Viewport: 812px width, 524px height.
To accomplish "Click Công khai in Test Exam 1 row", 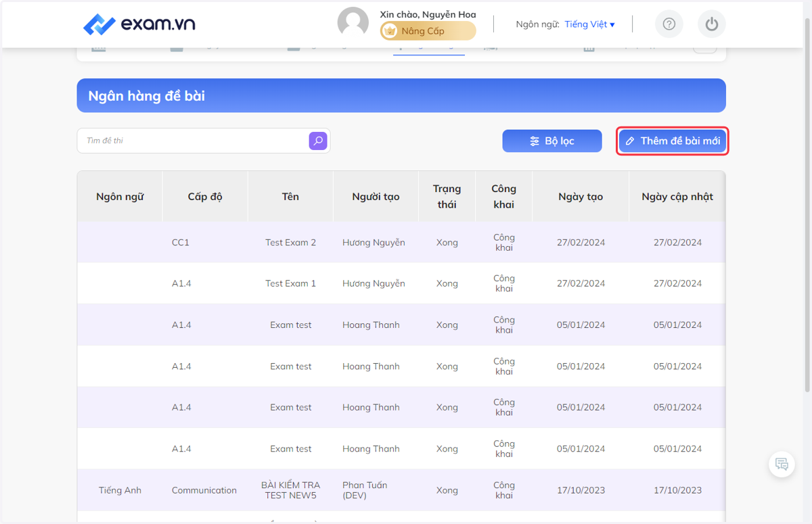I will click(x=503, y=283).
